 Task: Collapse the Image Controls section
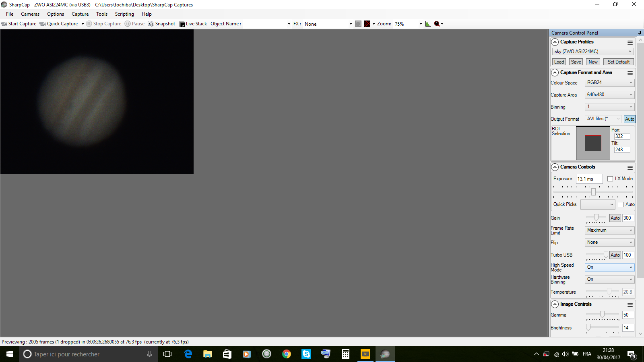(x=555, y=304)
